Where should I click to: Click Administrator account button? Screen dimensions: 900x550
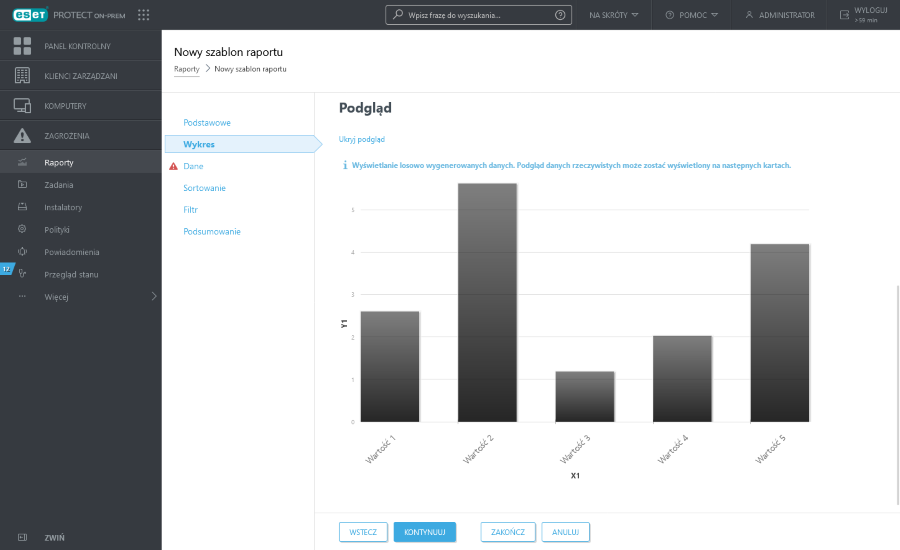coord(779,15)
